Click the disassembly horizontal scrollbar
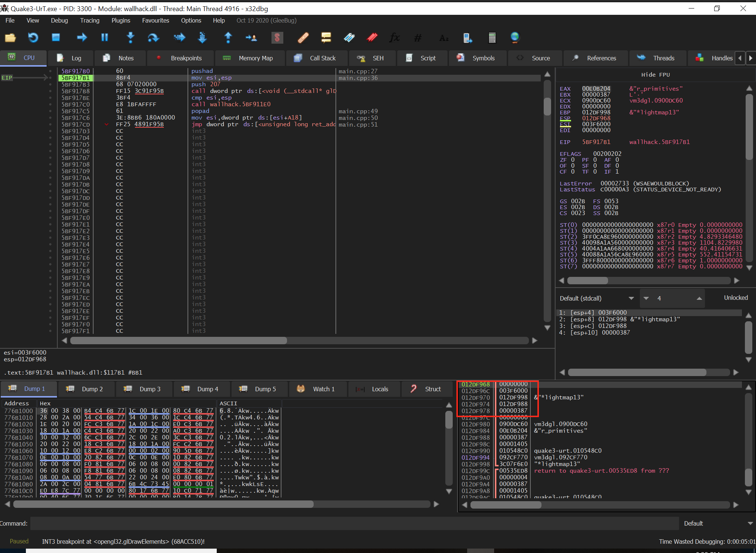756x553 pixels. click(300, 341)
